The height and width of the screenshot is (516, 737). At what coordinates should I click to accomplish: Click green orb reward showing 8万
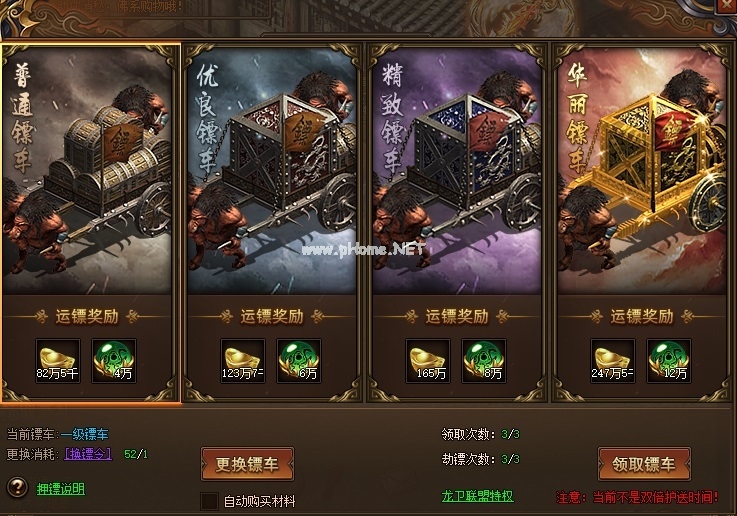(x=484, y=361)
